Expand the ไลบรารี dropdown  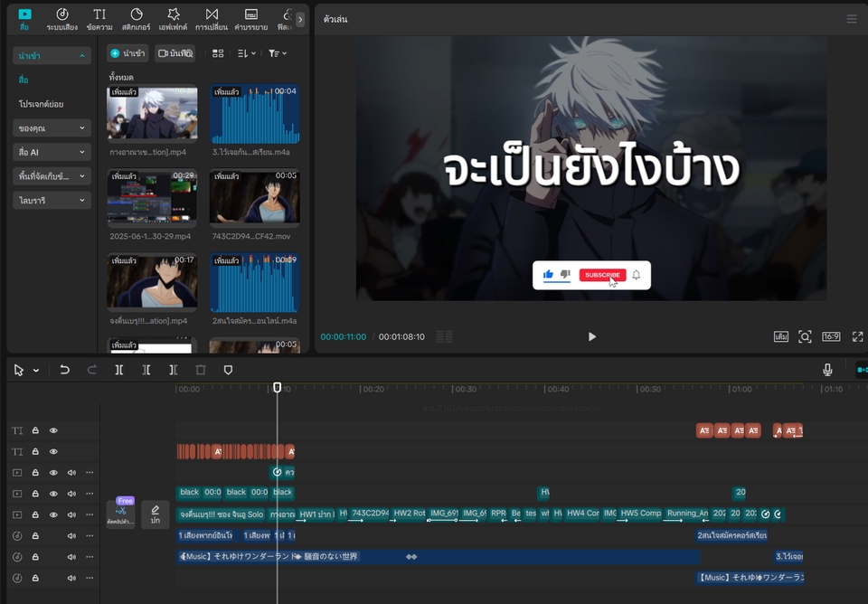(x=52, y=200)
